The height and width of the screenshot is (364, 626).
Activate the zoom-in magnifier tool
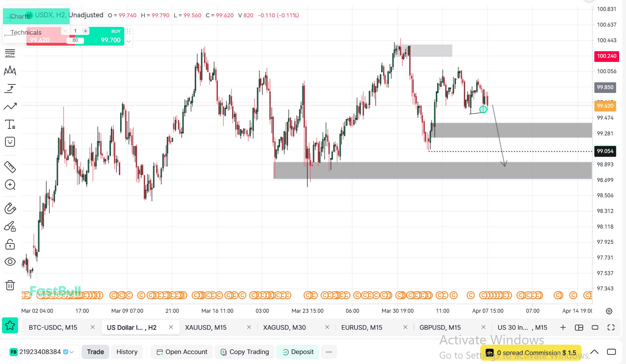(10, 185)
